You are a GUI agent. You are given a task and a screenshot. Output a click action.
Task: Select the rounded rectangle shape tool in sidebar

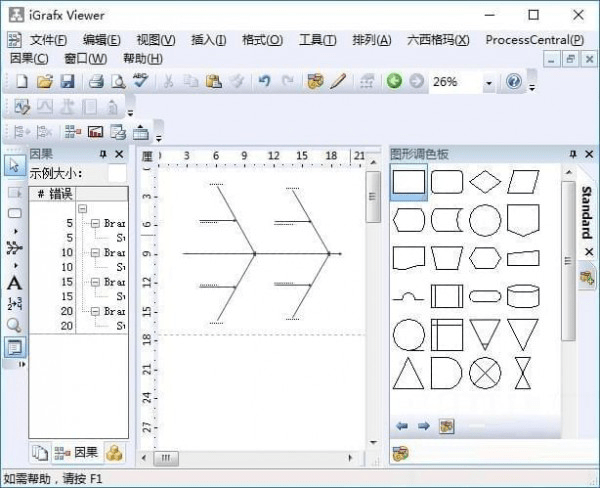click(15, 213)
